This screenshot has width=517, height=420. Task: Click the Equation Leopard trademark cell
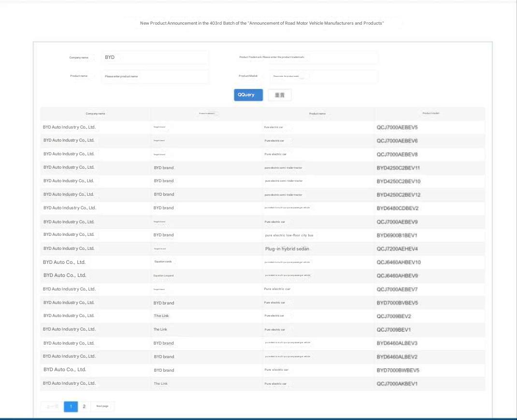pyautogui.click(x=163, y=276)
